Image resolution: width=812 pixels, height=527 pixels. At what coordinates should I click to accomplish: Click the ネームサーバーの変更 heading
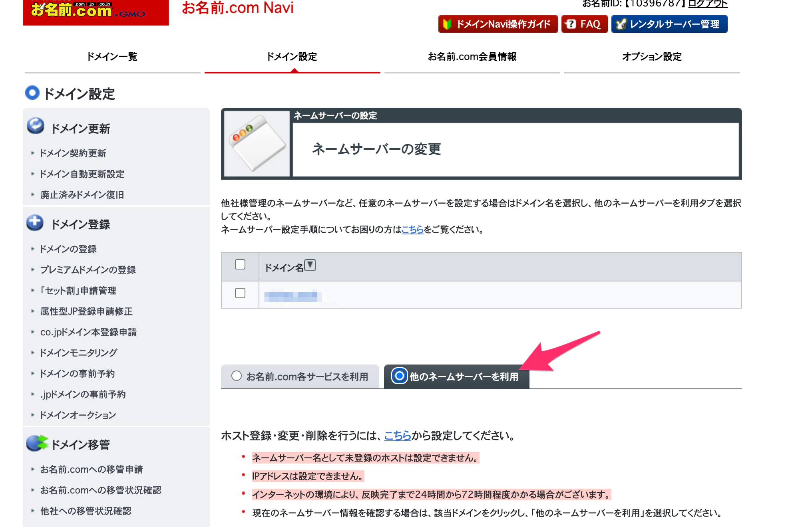pos(376,149)
